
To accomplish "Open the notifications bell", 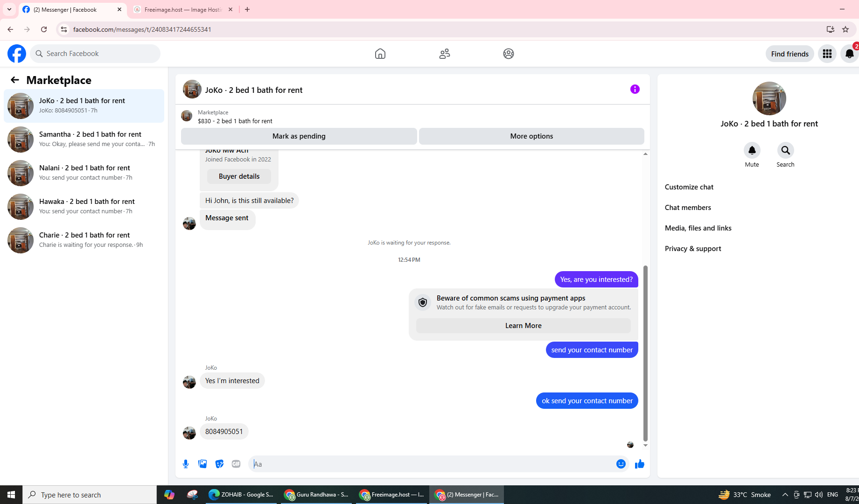I will click(850, 54).
